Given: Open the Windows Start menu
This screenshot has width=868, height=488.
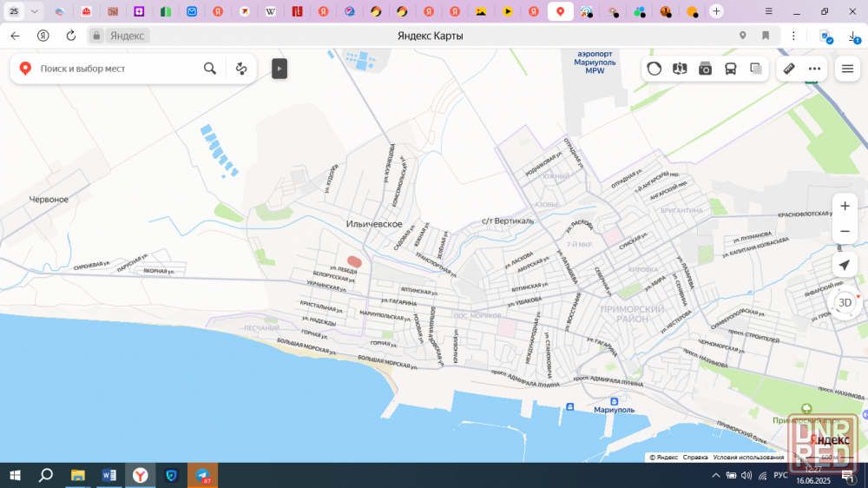Looking at the screenshot, I should tap(15, 475).
